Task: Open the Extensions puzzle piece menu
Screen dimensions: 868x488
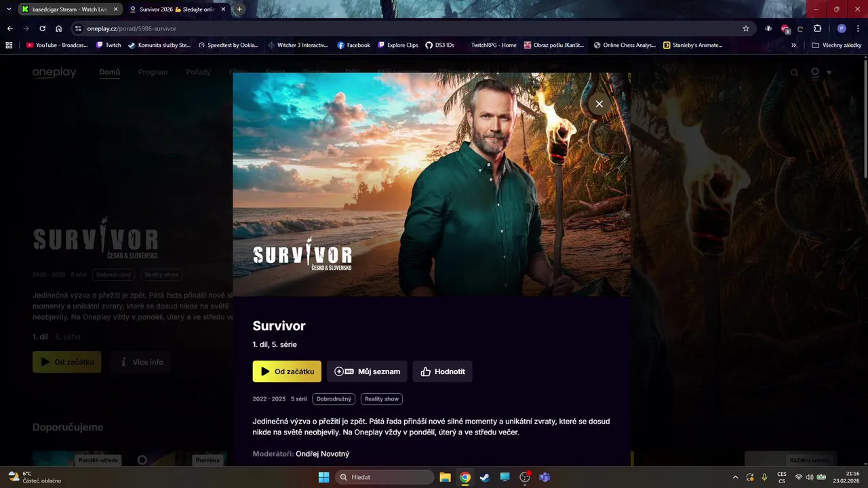Action: [x=817, y=28]
